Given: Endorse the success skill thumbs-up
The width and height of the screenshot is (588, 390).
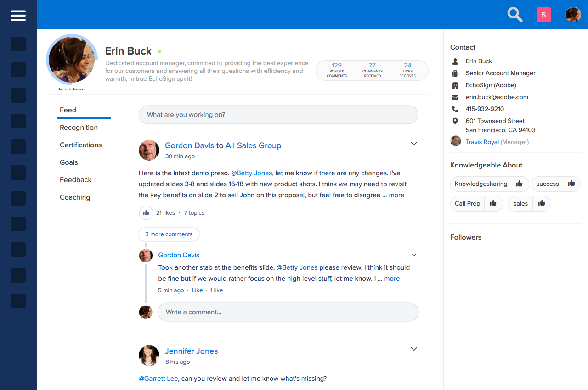Looking at the screenshot, I should coord(571,184).
